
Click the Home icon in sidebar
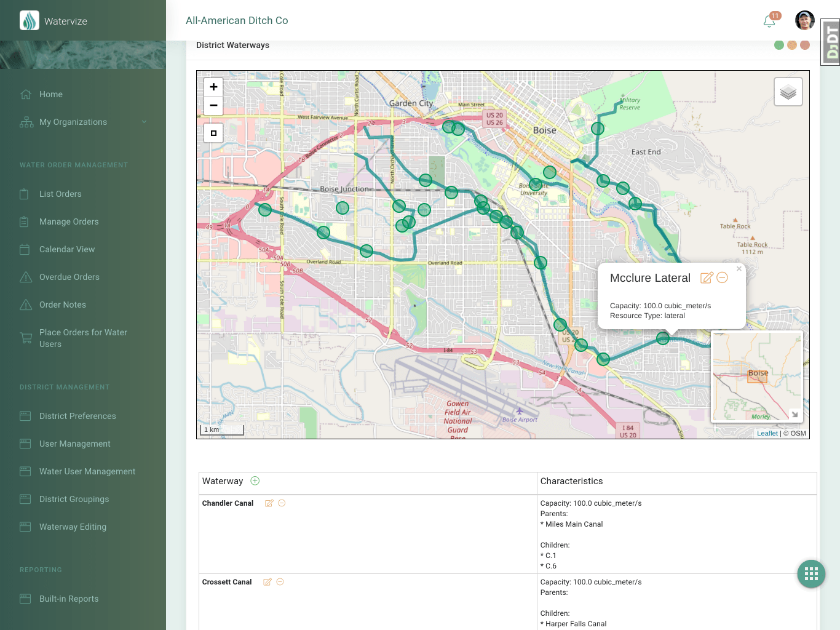tap(26, 94)
